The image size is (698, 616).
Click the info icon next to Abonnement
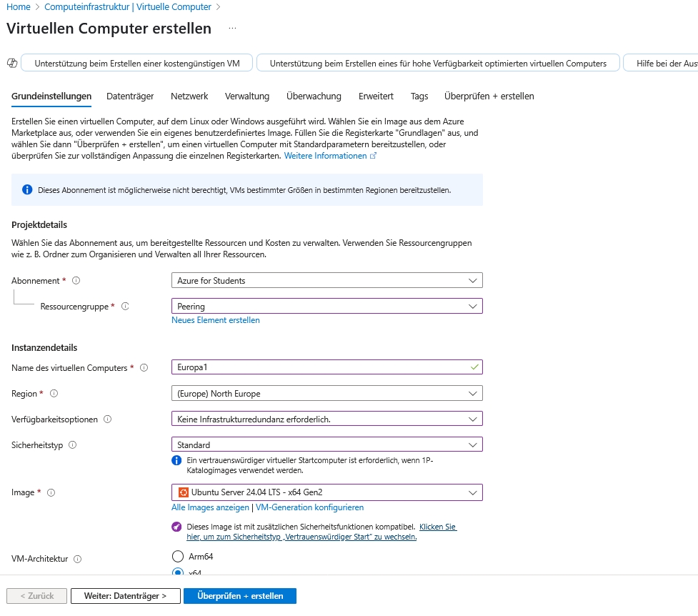pyautogui.click(x=76, y=281)
